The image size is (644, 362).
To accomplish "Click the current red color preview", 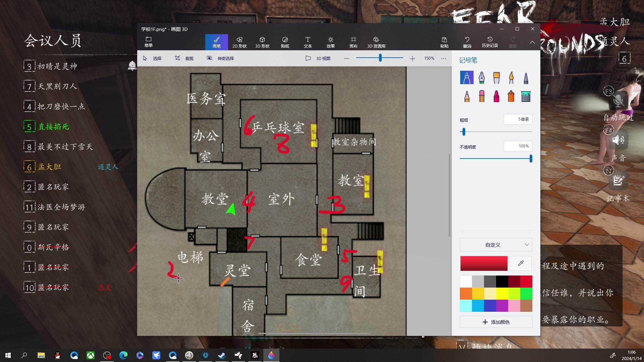I will pyautogui.click(x=484, y=263).
